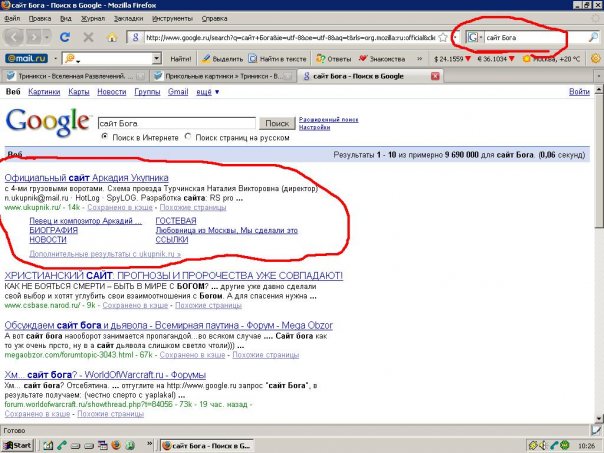
Task: Click green phone icon in quick launch
Action: click(62, 445)
